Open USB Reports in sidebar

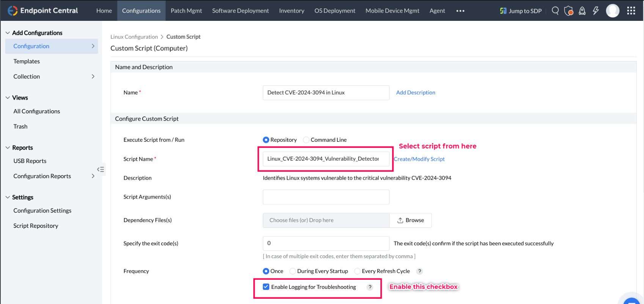[30, 161]
